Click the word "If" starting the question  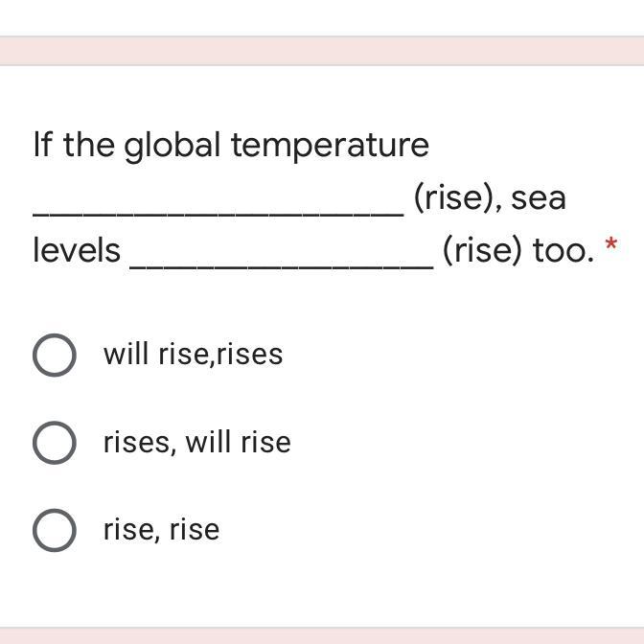(x=43, y=145)
